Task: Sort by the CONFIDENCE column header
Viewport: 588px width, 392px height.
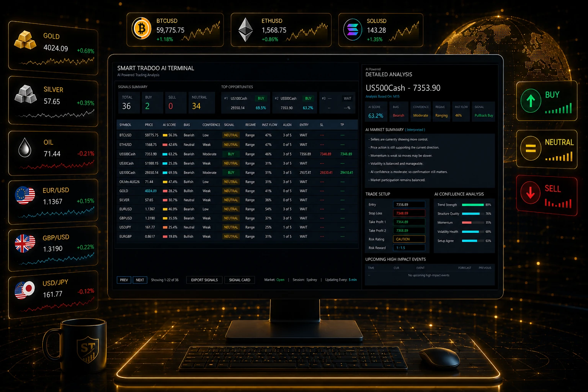Action: 211,125
